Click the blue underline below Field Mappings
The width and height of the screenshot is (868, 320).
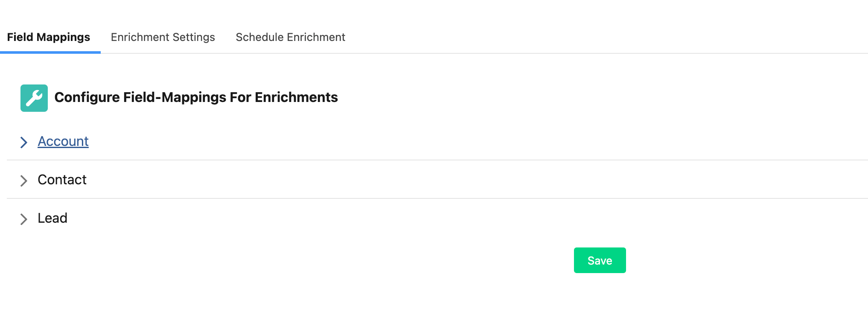point(50,52)
